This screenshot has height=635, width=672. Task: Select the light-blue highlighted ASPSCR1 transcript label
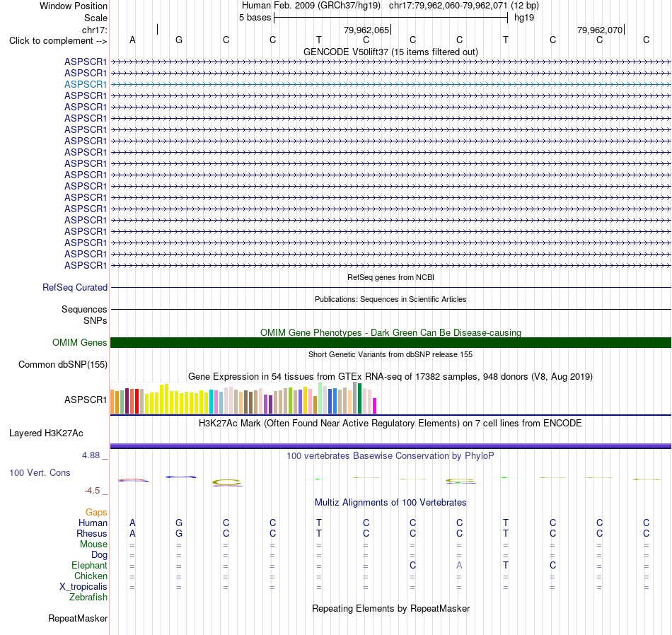tap(86, 84)
